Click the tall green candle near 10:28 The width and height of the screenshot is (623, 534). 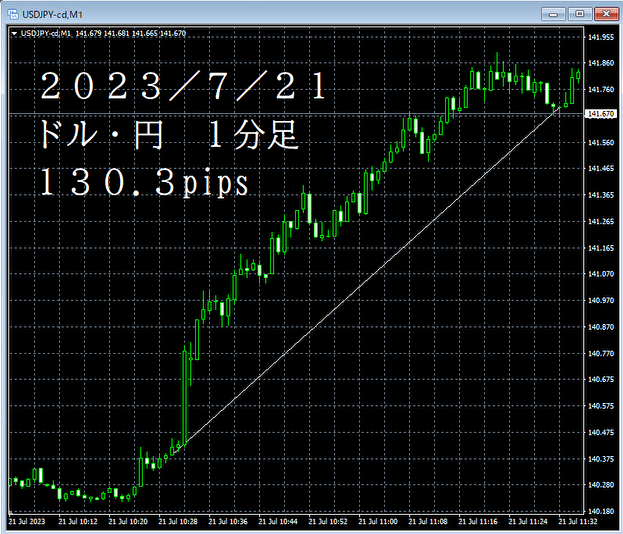[184, 397]
